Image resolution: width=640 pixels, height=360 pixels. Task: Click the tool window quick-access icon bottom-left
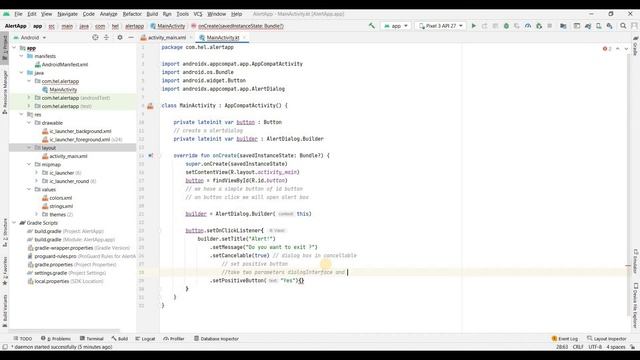click(x=5, y=347)
